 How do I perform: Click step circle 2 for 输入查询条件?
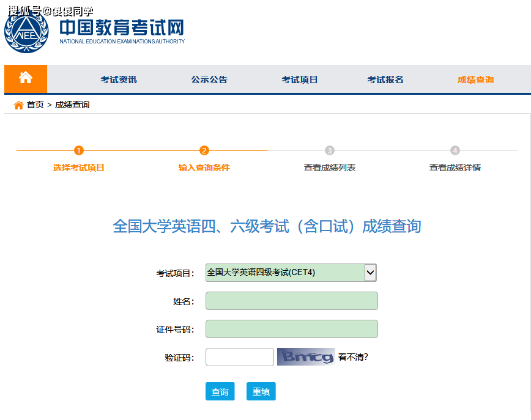click(x=204, y=150)
